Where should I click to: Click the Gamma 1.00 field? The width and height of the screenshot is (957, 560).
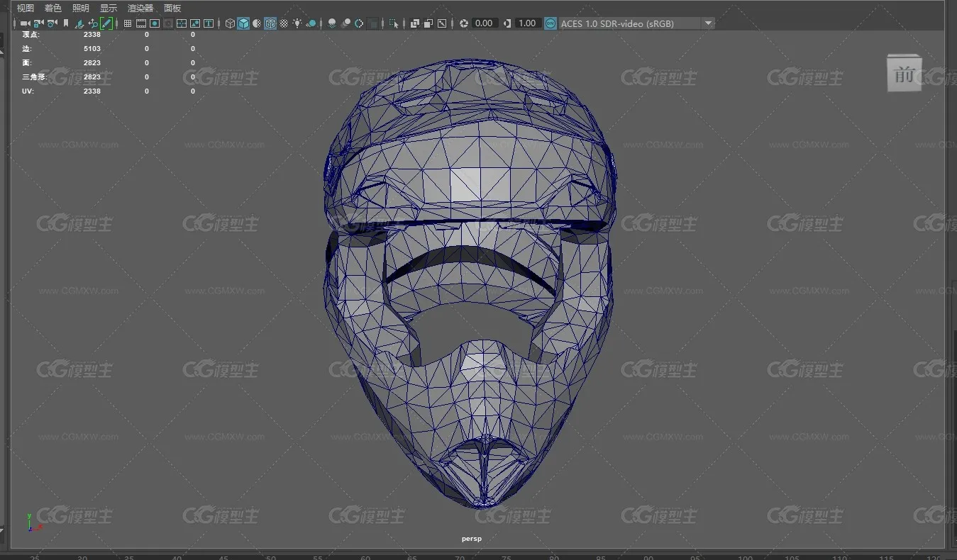(527, 23)
